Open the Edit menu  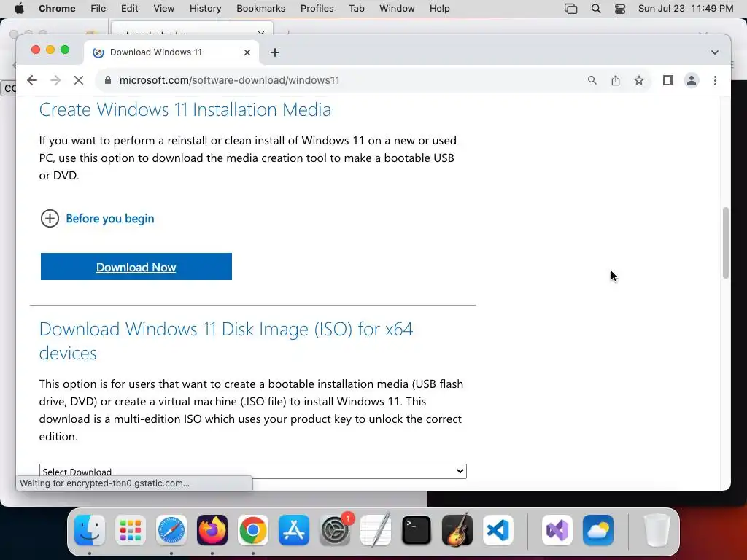pyautogui.click(x=129, y=9)
